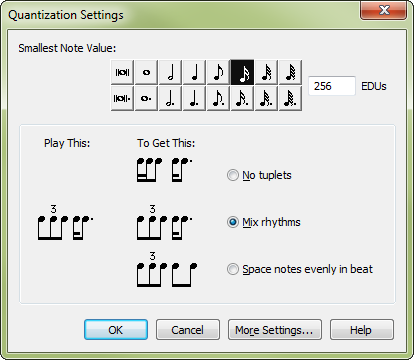Click the EDUs value input field

[332, 86]
